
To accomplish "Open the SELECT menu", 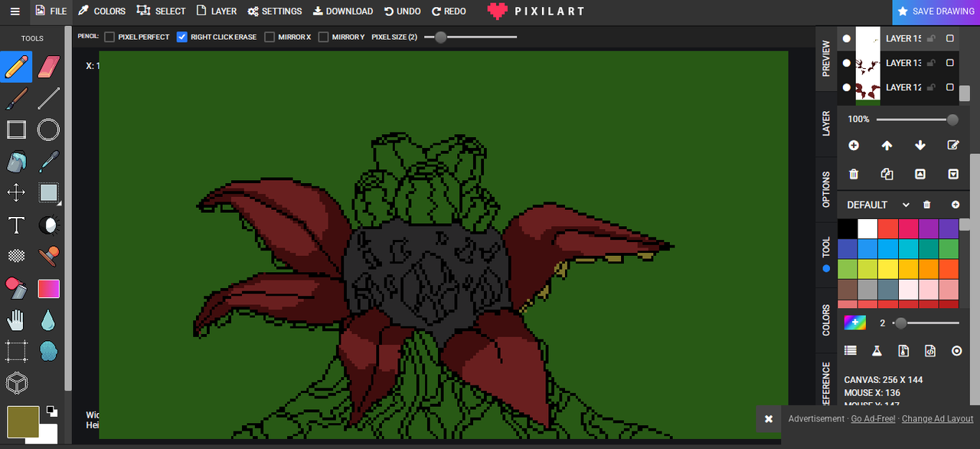I will pyautogui.click(x=161, y=11).
